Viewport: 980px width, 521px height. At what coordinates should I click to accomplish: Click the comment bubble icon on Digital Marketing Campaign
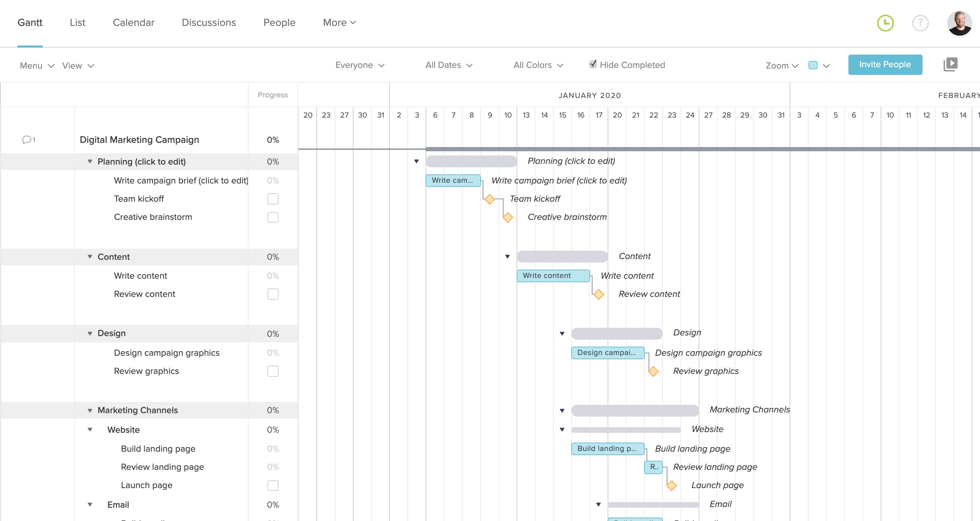(x=27, y=139)
